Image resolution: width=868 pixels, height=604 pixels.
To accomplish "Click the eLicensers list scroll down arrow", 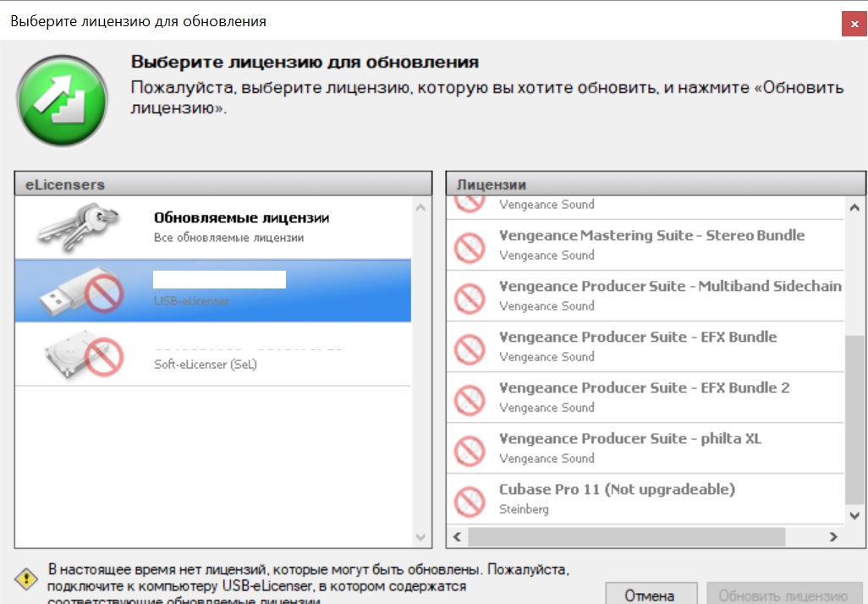I will point(420,537).
